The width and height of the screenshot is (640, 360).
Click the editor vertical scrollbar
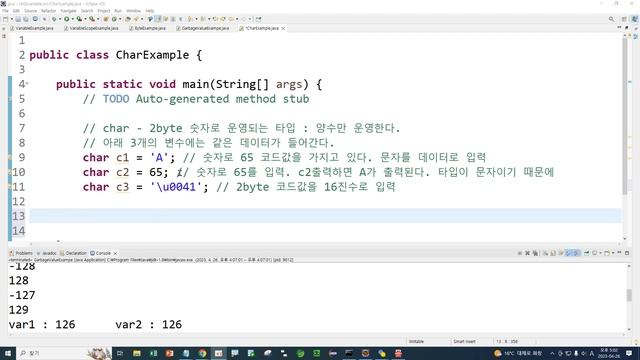coord(625,116)
